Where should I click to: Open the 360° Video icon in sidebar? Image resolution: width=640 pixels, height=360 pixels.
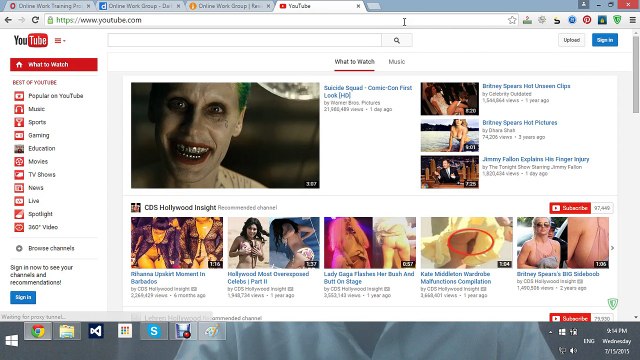[x=19, y=227]
